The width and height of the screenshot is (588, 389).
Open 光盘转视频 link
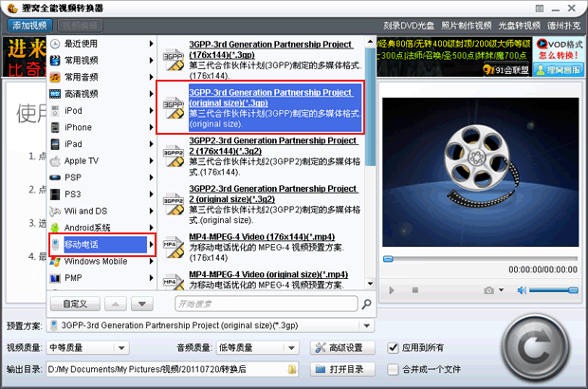point(520,26)
